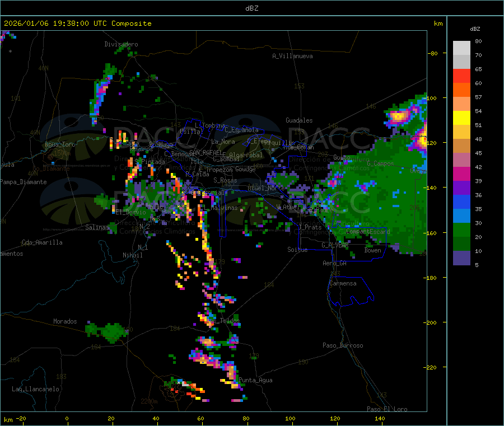The height and width of the screenshot is (426, 504).
Task: Click the 'Paso_El_Loro' label
Action: tap(387, 409)
